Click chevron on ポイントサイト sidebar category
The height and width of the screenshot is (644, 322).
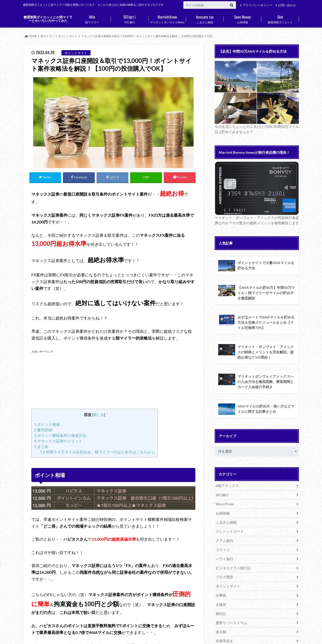pyautogui.click(x=297, y=586)
